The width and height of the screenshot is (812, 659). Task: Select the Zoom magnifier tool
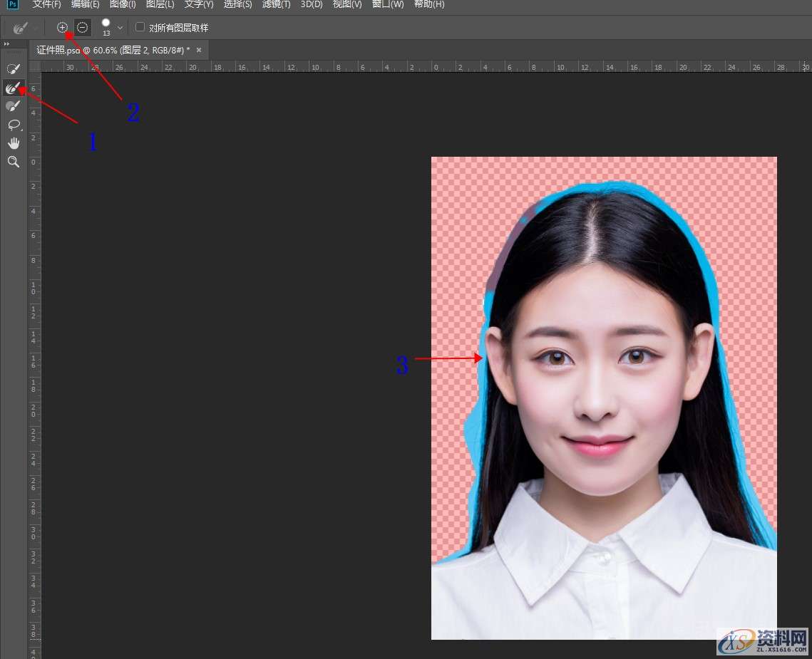(x=13, y=162)
